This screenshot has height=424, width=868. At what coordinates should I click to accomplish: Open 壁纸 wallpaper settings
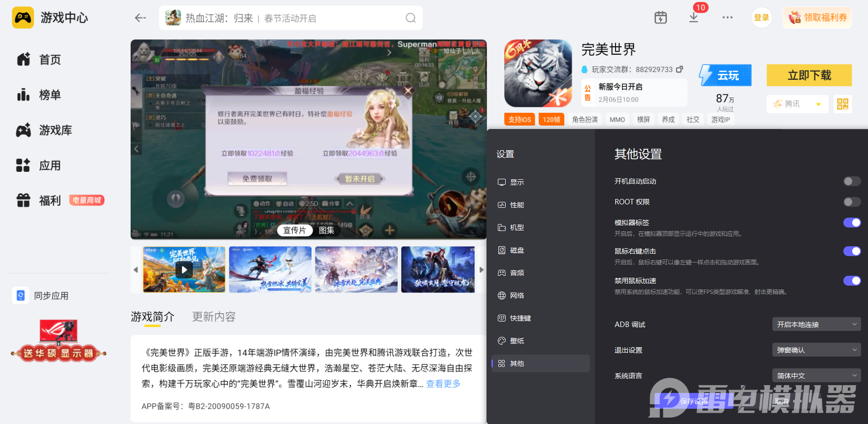(541, 341)
